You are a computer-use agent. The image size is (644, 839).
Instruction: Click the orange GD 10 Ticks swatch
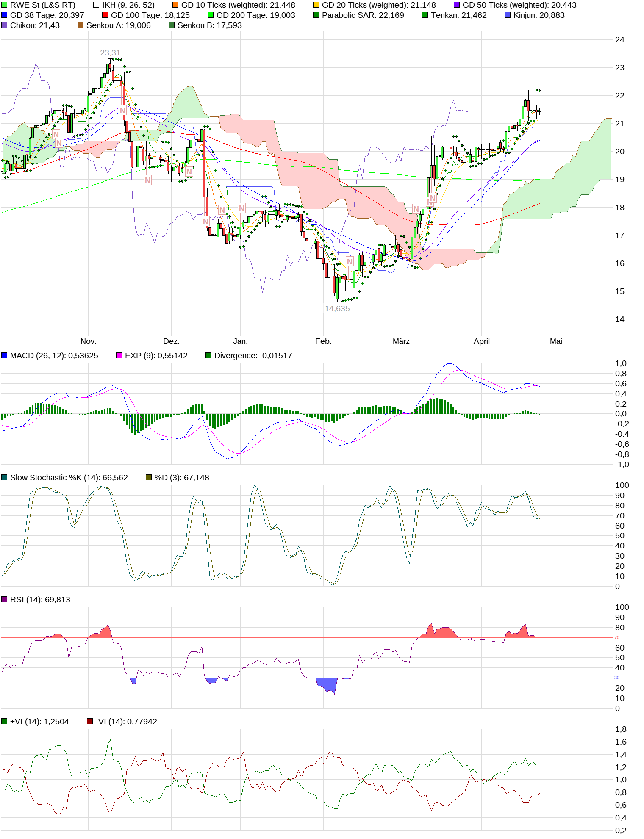[x=175, y=5]
